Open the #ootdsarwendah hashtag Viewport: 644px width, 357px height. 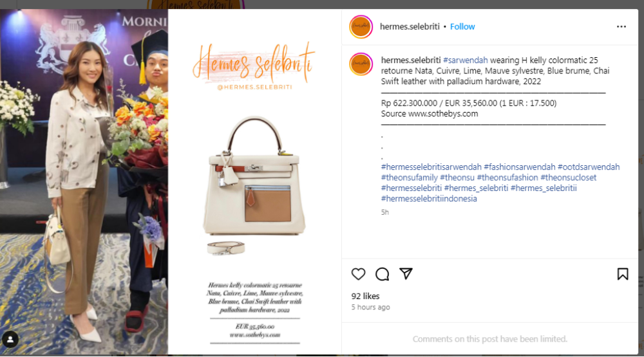coord(589,167)
